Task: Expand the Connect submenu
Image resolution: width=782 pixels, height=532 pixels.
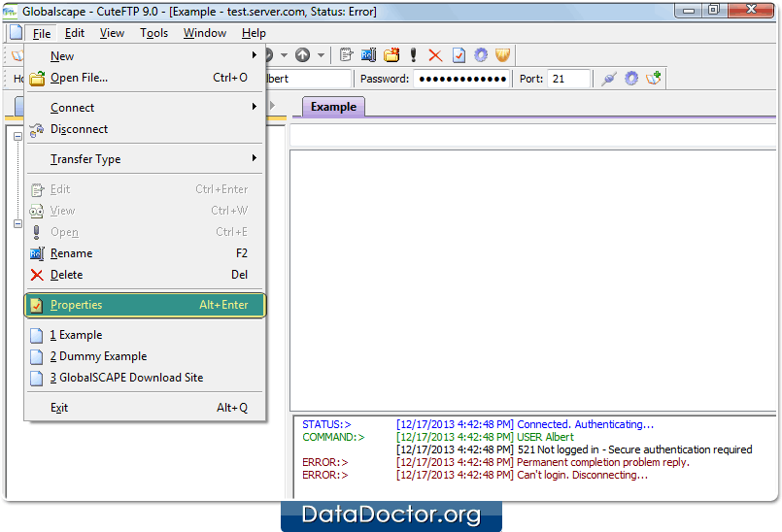Action: point(145,108)
